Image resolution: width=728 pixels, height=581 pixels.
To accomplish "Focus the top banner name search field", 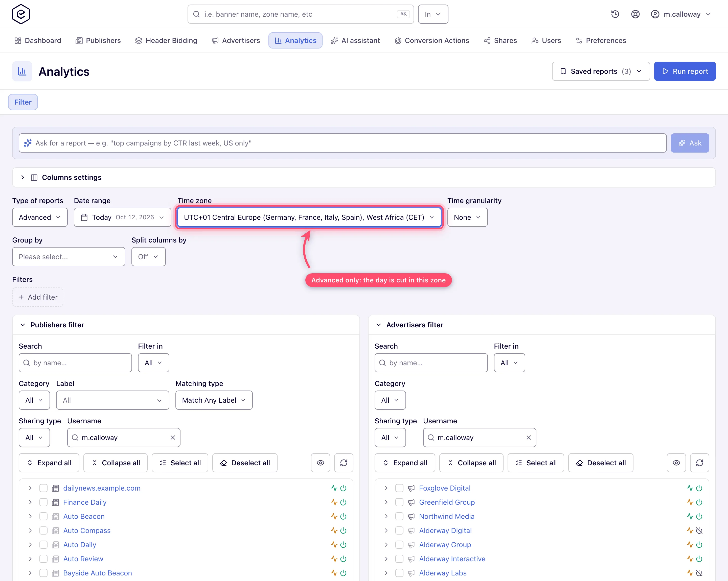I will click(x=301, y=14).
